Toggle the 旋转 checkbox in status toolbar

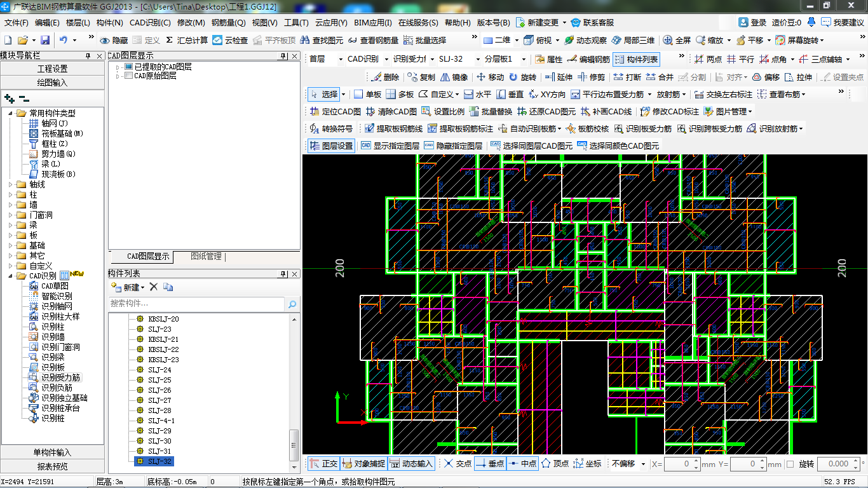(x=790, y=464)
